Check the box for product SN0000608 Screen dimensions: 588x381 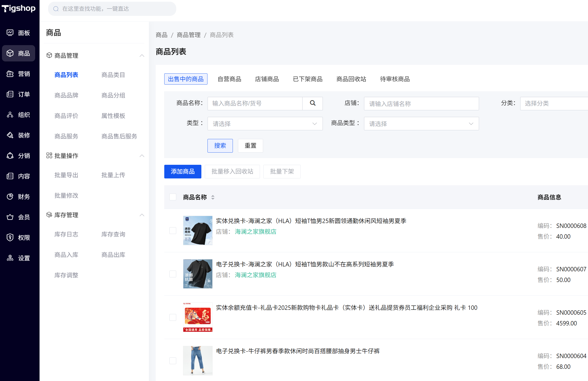pyautogui.click(x=173, y=231)
